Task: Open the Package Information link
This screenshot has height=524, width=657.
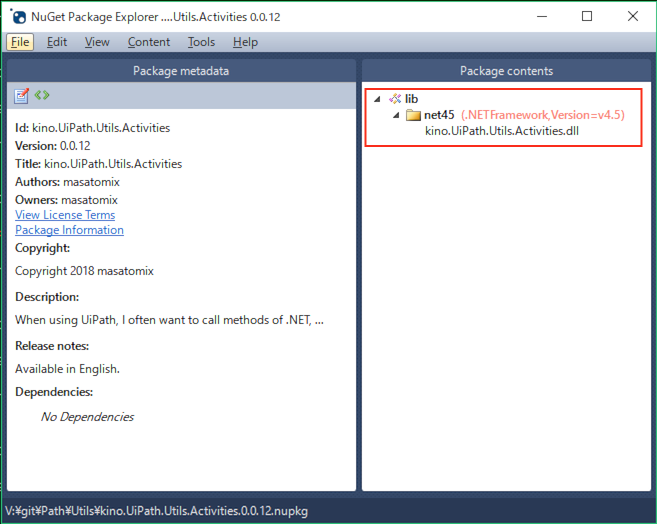Action: coord(69,230)
